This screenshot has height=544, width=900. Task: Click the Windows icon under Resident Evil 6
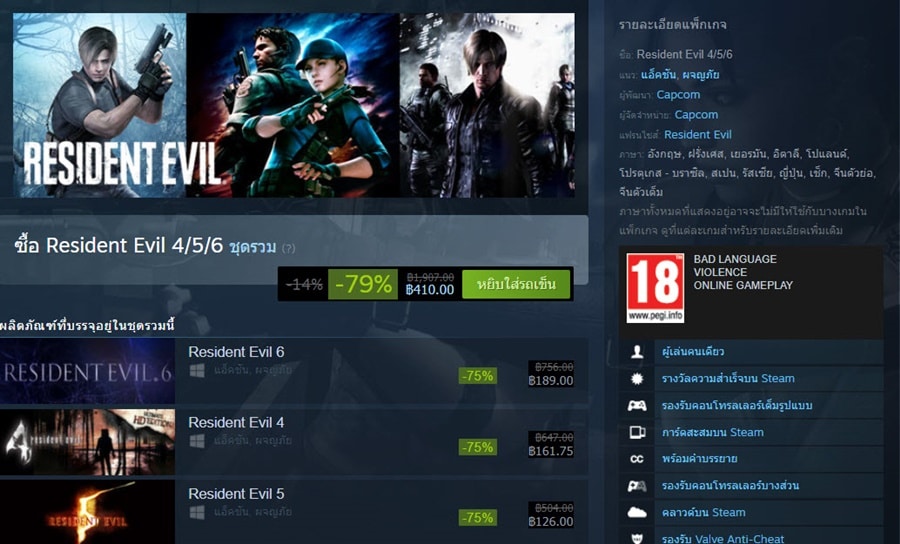(197, 371)
